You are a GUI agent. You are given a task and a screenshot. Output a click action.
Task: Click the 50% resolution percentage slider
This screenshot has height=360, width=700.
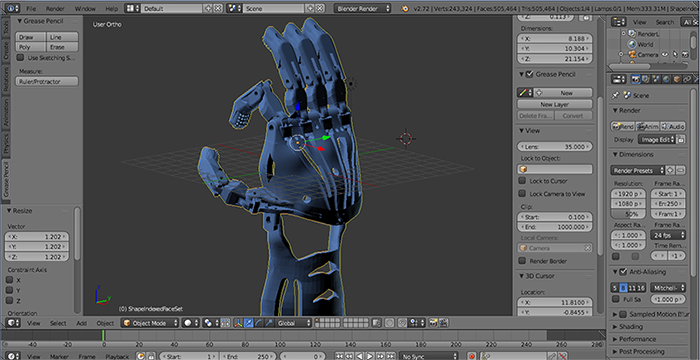click(x=628, y=214)
